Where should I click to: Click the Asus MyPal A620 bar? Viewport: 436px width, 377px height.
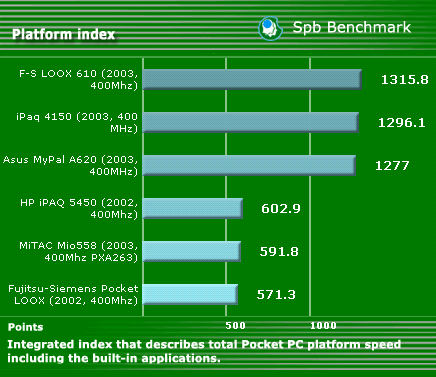tap(249, 166)
